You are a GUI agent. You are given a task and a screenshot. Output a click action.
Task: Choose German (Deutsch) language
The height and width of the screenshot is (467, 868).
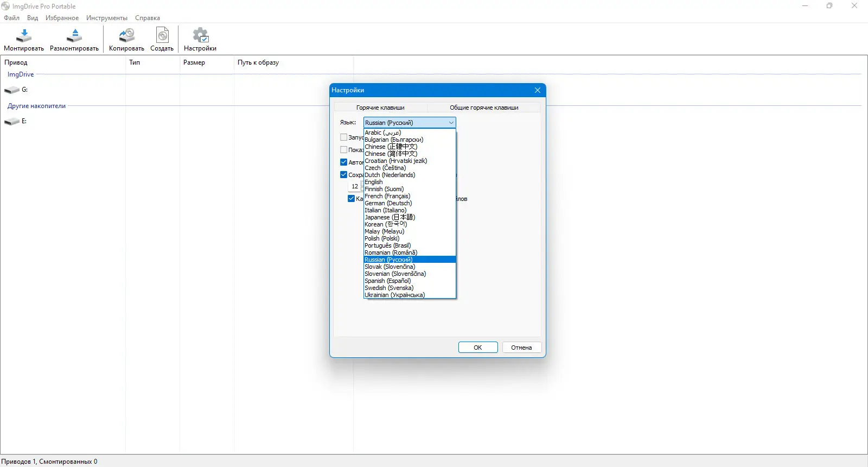pyautogui.click(x=410, y=203)
